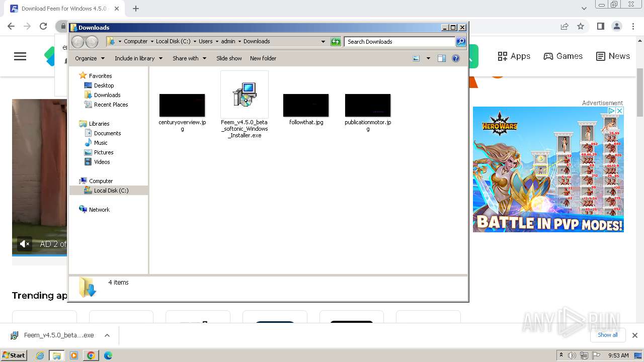The image size is (644, 362).
Task: Open Chrome tab search chevron
Action: (x=584, y=9)
